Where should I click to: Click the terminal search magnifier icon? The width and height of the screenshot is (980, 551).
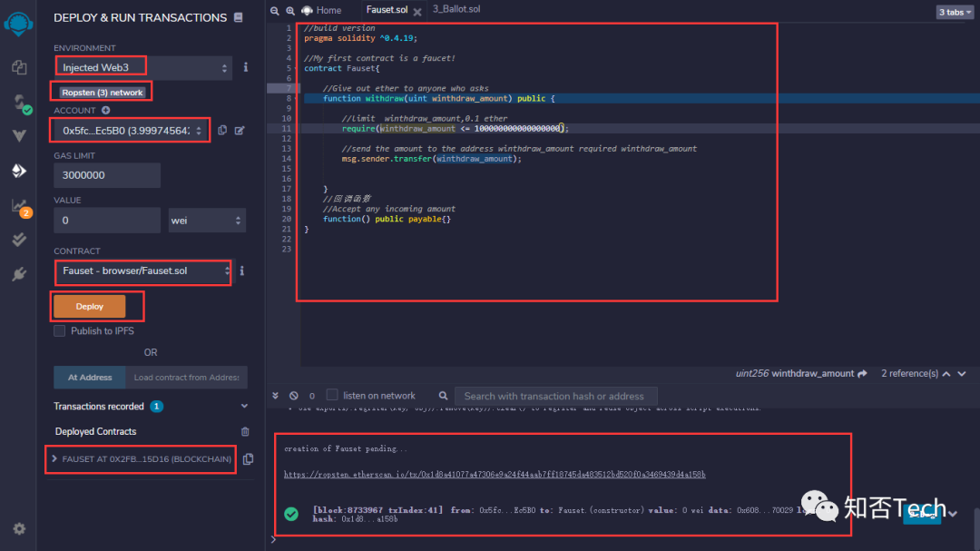(x=443, y=395)
